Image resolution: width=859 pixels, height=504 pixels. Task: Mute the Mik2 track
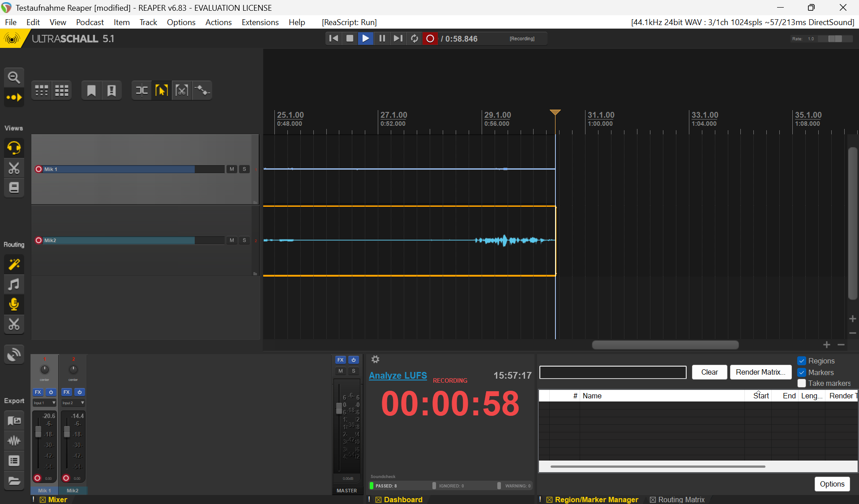pyautogui.click(x=231, y=240)
